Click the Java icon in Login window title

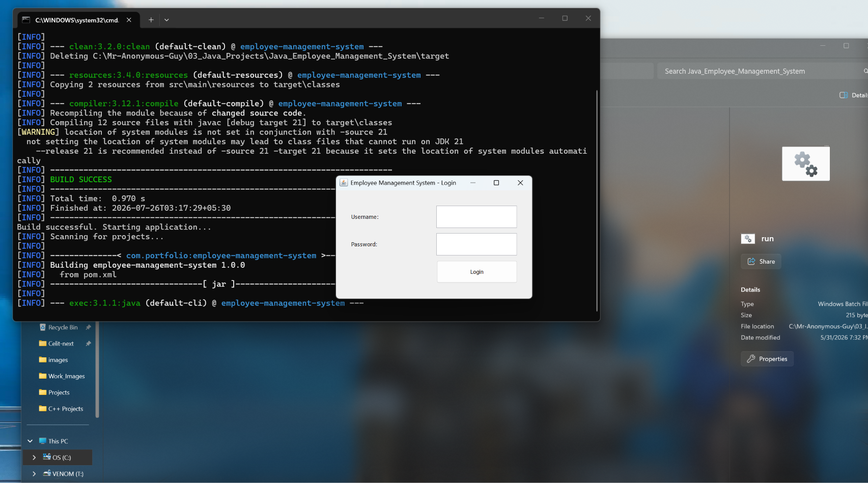[x=344, y=183]
